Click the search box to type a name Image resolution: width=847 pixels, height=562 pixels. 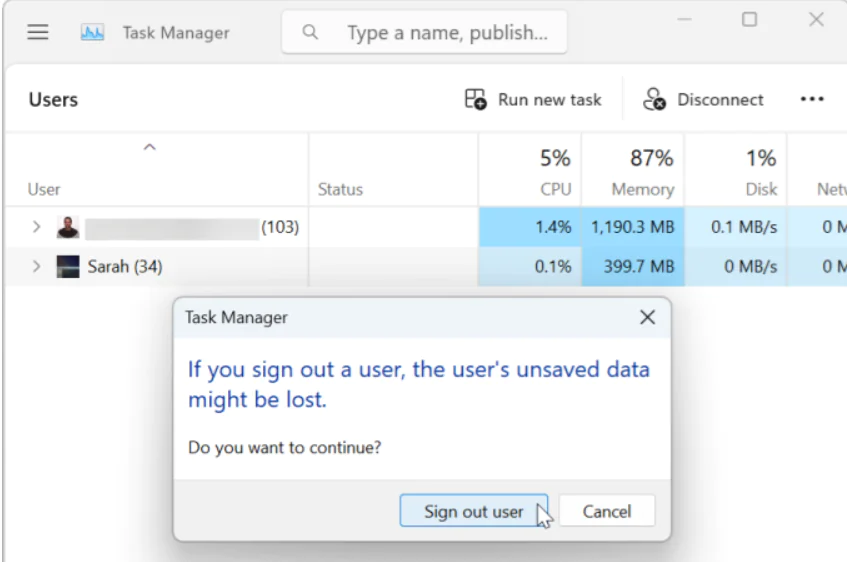(446, 32)
